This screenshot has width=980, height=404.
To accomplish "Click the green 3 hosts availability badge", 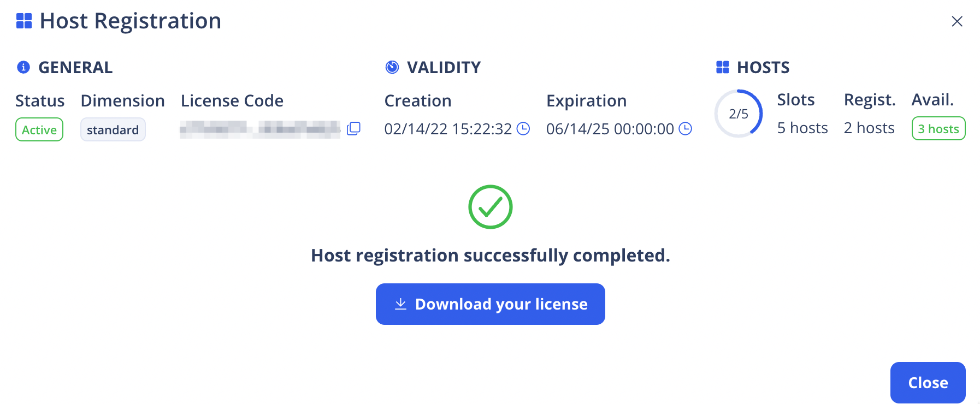I will click(938, 128).
